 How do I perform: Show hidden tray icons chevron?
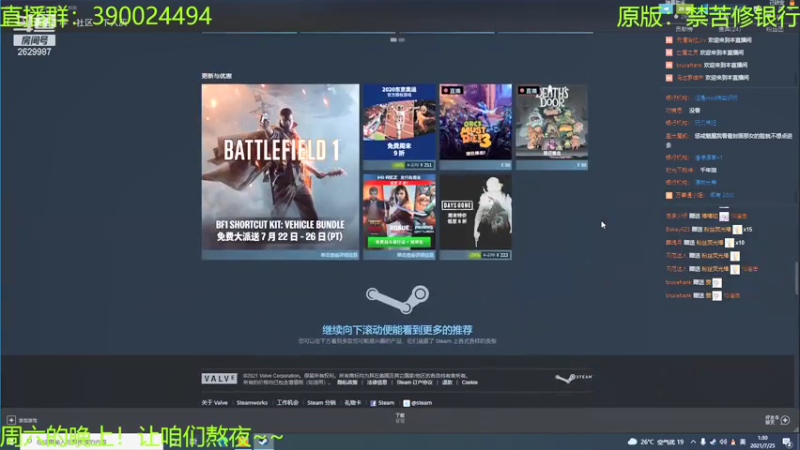coord(693,442)
